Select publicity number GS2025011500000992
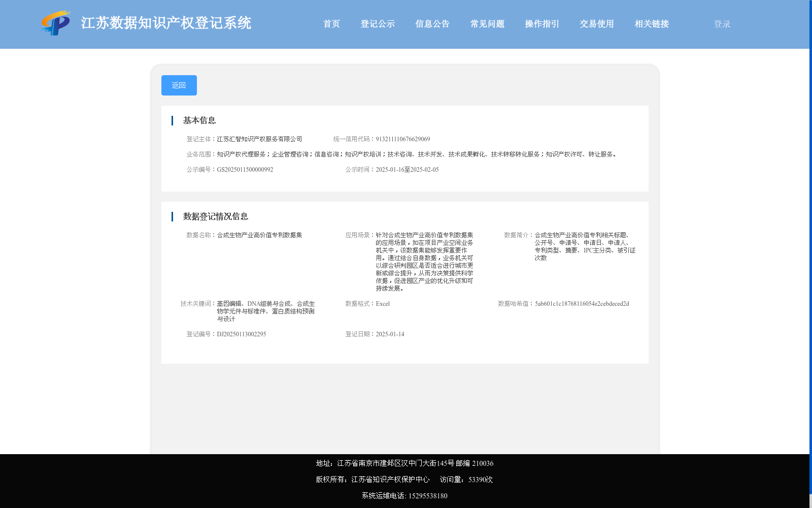The height and width of the screenshot is (508, 812). [x=245, y=170]
